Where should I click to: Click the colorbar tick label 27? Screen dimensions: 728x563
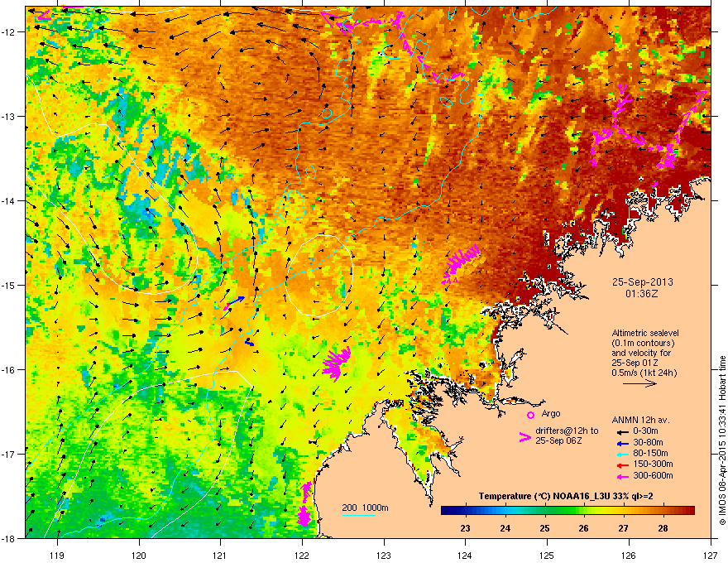click(x=623, y=528)
